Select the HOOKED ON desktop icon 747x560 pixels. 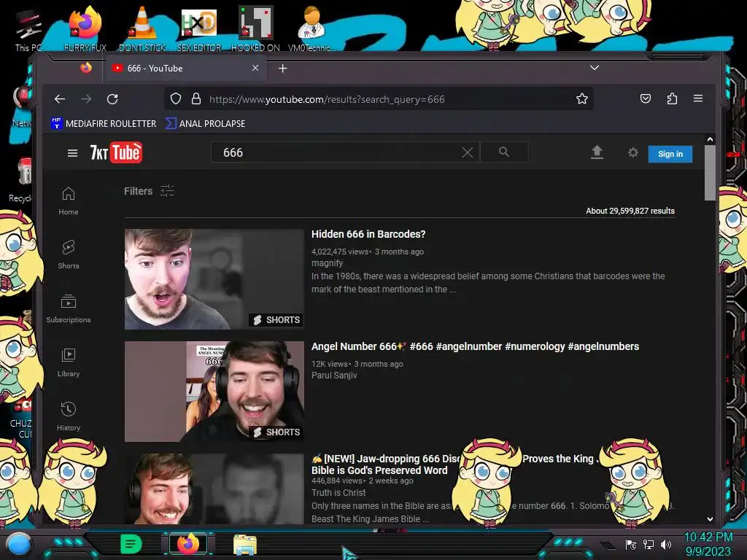(x=255, y=29)
